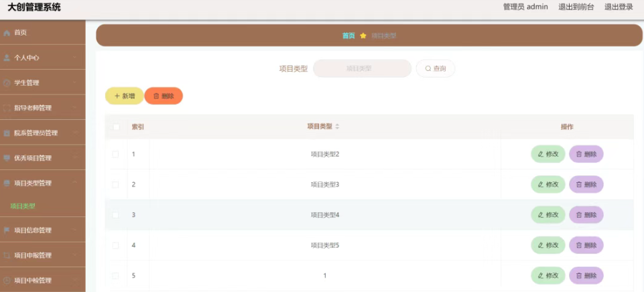Click 删除 for row 项目类型2
Viewport: 644px width, 292px height.
(586, 154)
